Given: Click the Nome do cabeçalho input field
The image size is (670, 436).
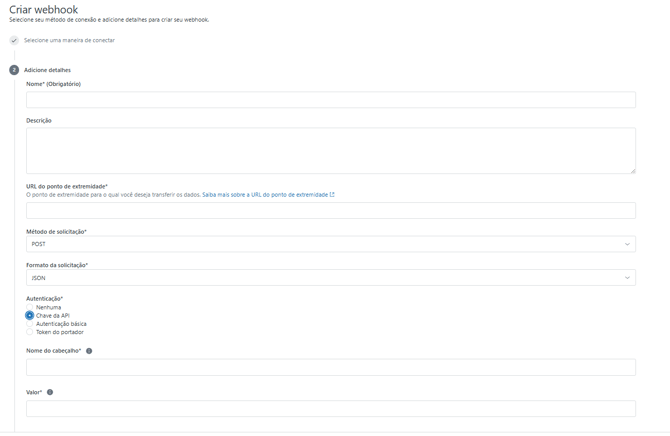Looking at the screenshot, I should tap(331, 367).
